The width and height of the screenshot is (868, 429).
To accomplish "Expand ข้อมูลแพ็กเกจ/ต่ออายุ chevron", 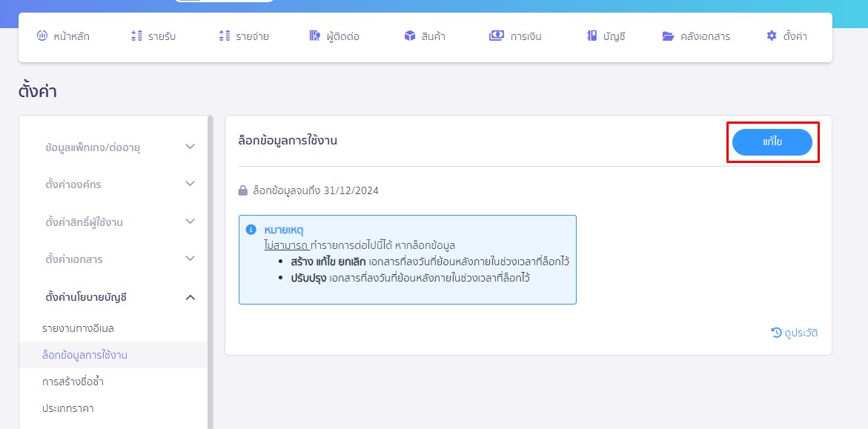I will point(190,147).
